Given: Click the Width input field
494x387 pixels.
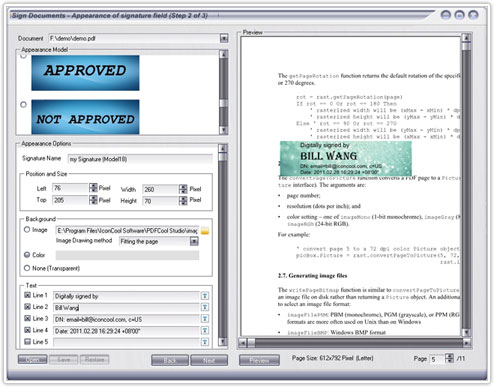Looking at the screenshot, I should point(160,189).
